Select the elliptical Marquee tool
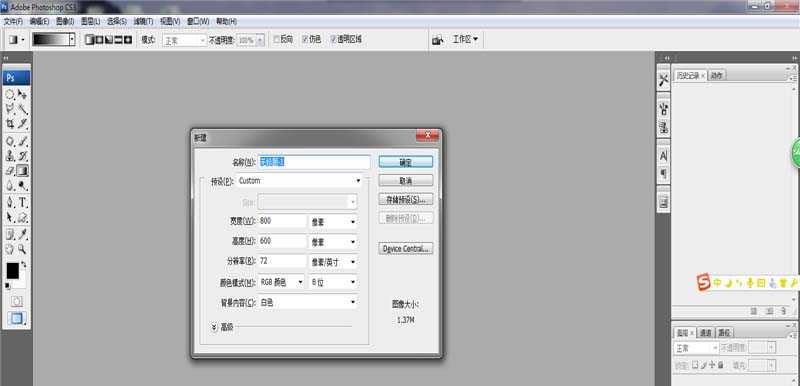The image size is (800, 386). [x=10, y=94]
